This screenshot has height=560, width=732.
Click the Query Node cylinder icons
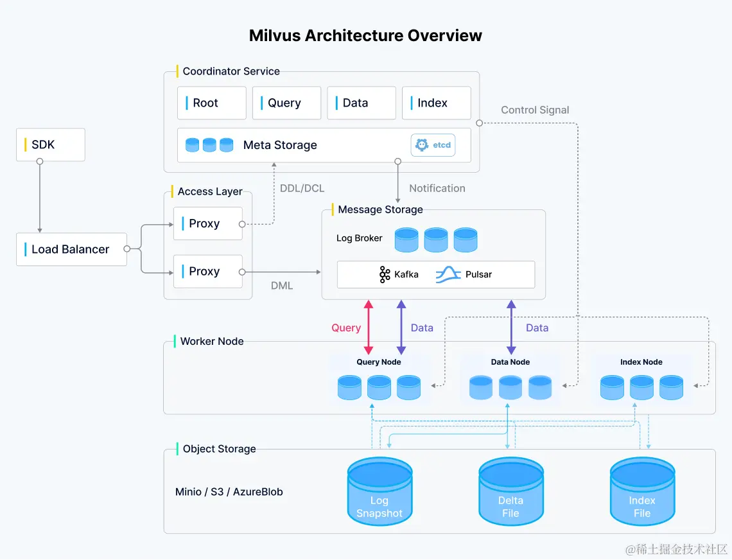pyautogui.click(x=379, y=388)
